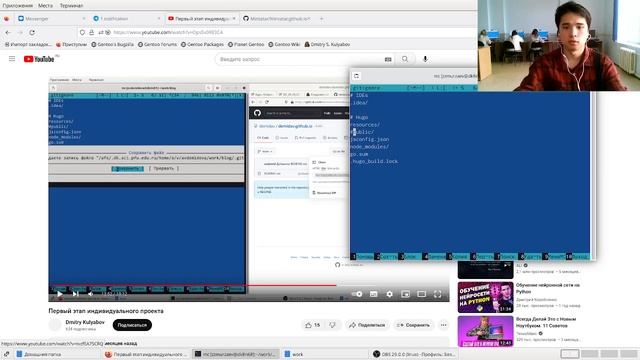Switch the video to theater mode
Screen dimensions: 640x360
(421, 294)
